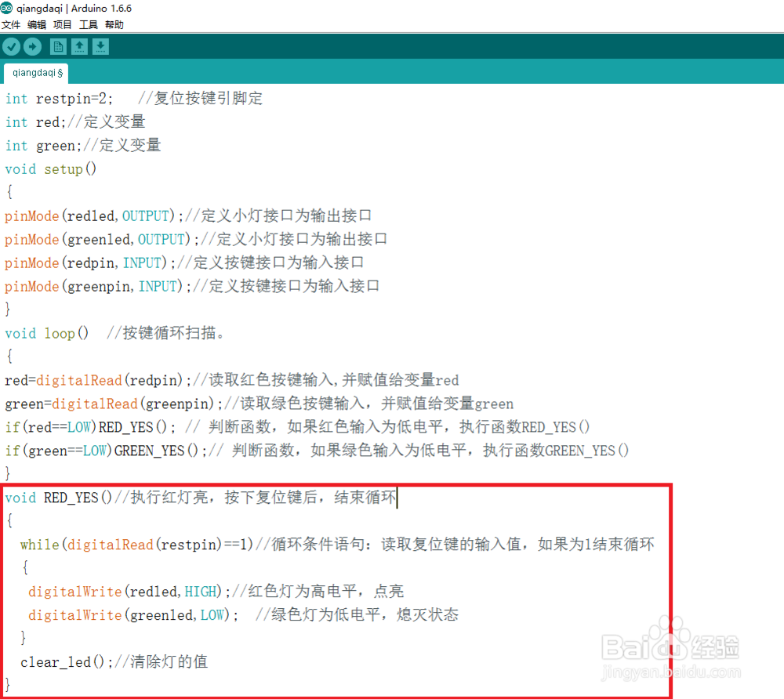Select the qiangdaqi sketch tab
This screenshot has width=784, height=699.
click(x=35, y=73)
